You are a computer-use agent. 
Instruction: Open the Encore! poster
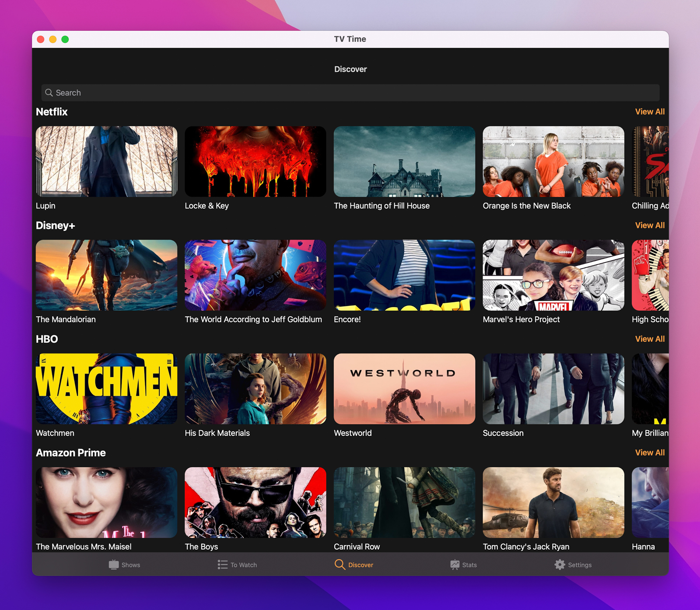405,275
